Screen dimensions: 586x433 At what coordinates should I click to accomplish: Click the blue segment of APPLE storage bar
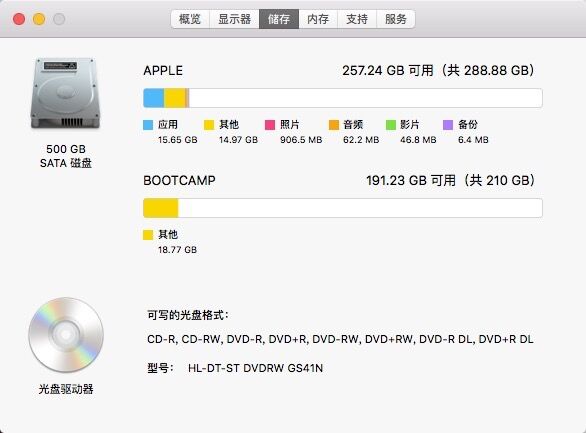click(x=154, y=98)
